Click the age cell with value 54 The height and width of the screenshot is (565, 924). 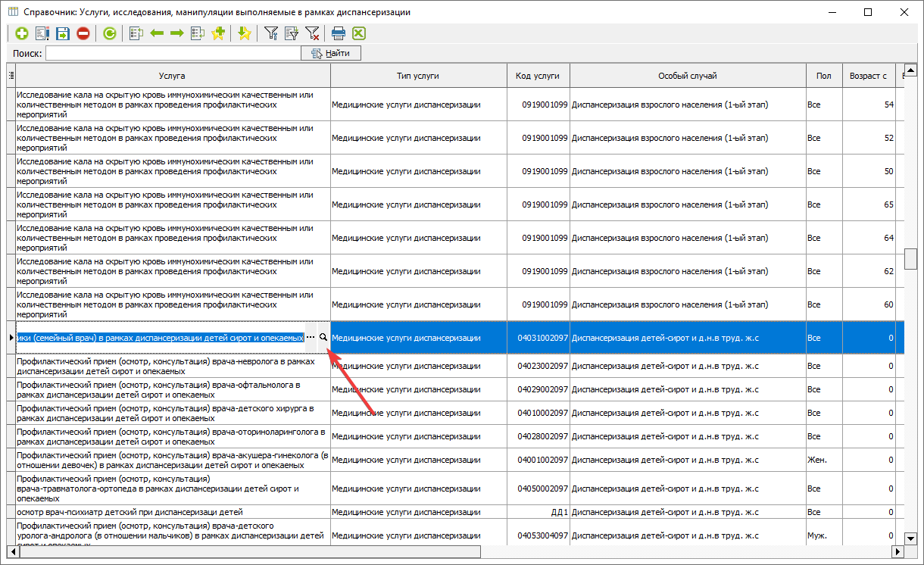[x=869, y=105]
